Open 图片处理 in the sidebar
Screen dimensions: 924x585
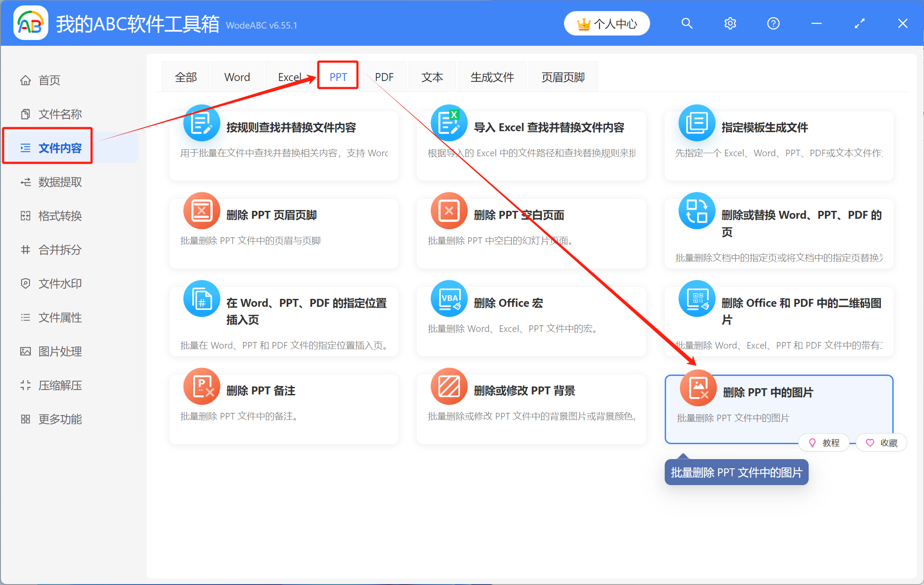60,351
